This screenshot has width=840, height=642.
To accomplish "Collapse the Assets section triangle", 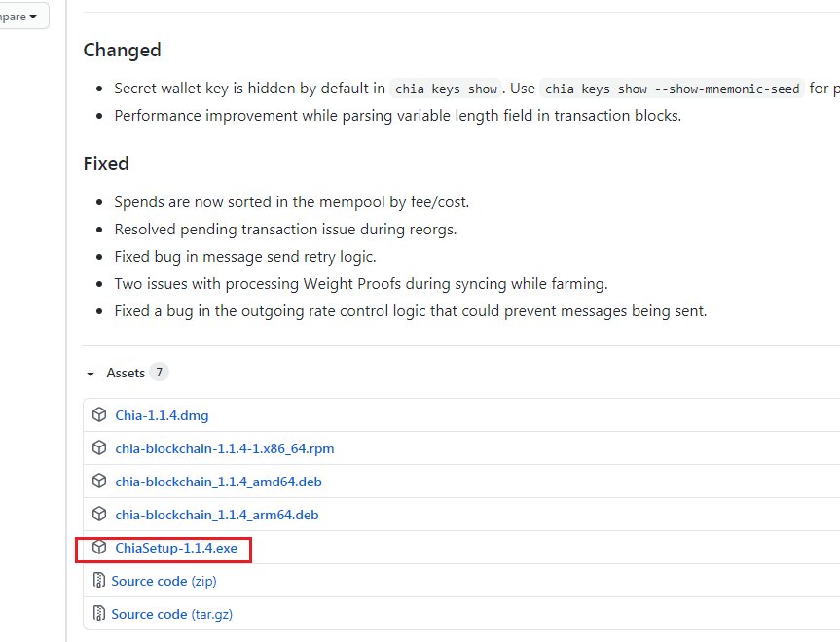I will [91, 374].
